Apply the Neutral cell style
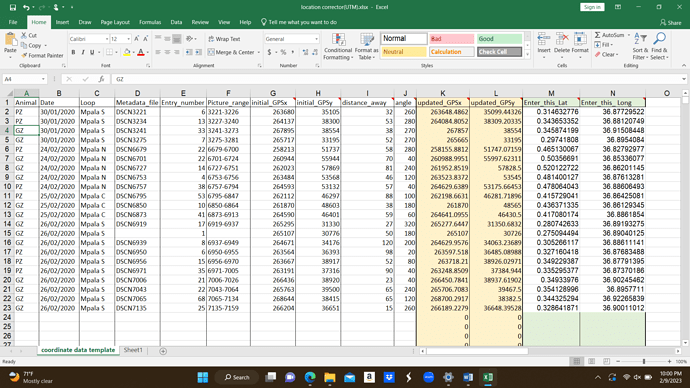The height and width of the screenshot is (388, 690). [404, 52]
